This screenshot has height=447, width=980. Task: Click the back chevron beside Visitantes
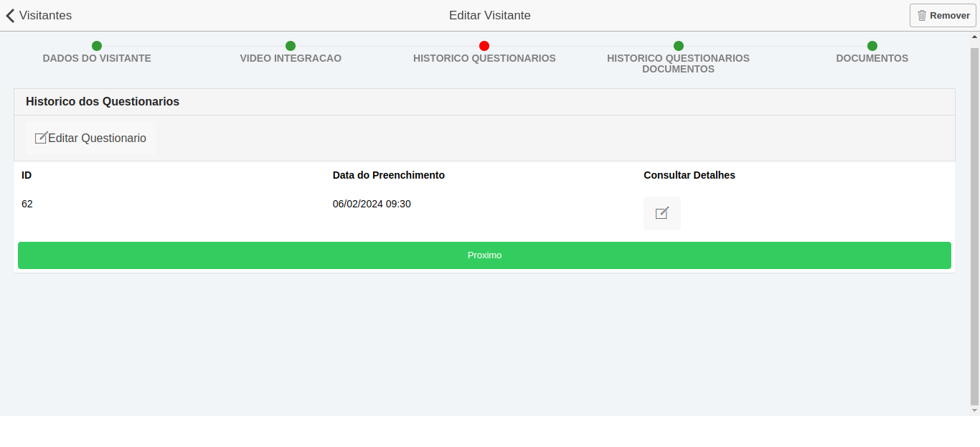point(10,15)
